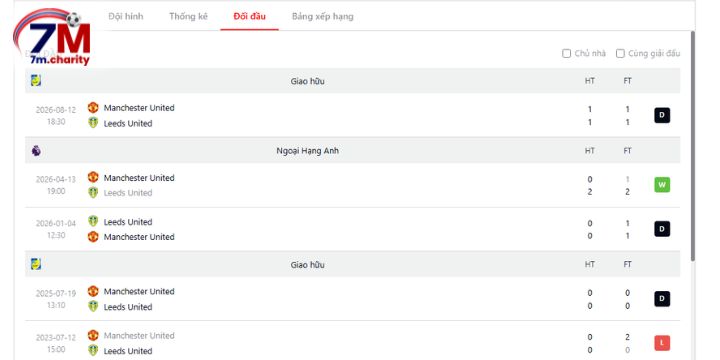Viewport: 720px width, 360px height.
Task: Click the D badge for 2025-07-19 match
Action: (662, 299)
